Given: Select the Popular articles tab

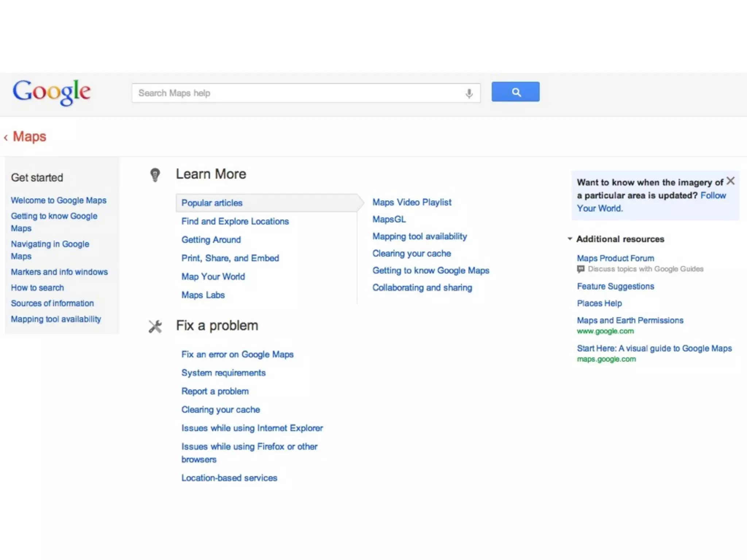Looking at the screenshot, I should point(212,203).
